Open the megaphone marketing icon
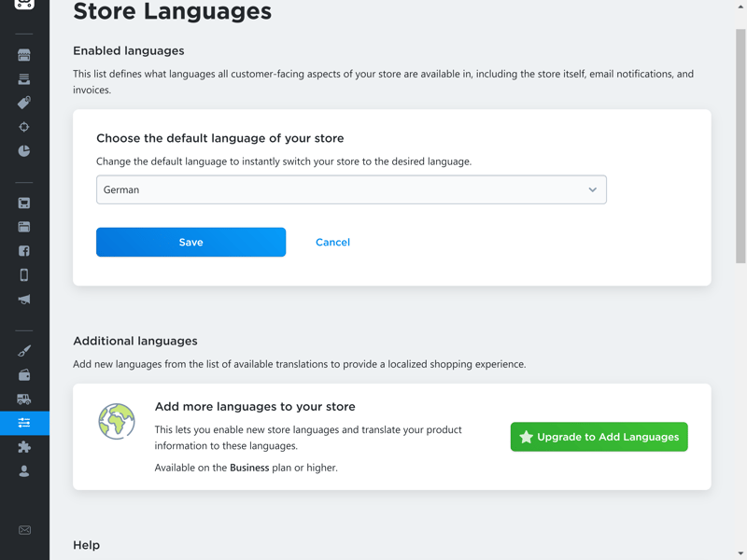 pyautogui.click(x=24, y=299)
